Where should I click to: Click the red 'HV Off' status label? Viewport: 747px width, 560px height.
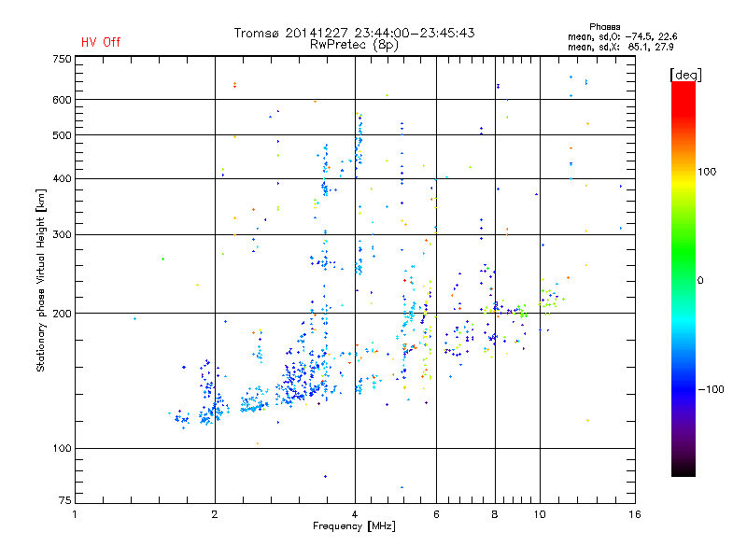pos(101,42)
